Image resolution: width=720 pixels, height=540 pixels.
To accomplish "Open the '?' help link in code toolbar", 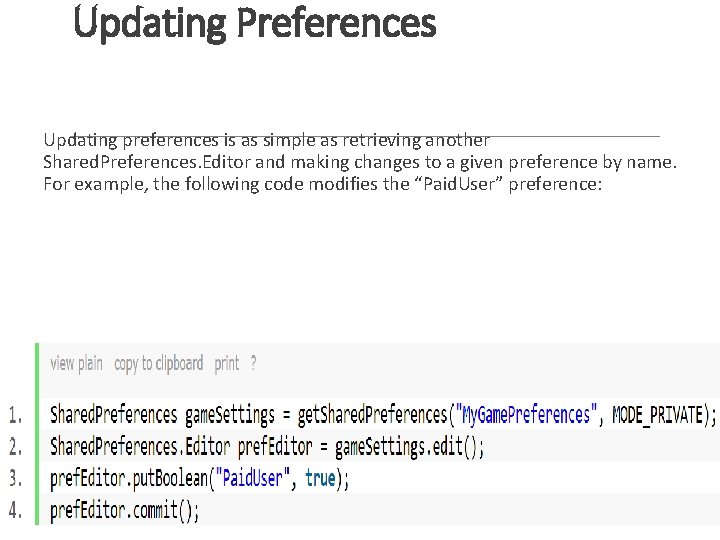I will point(253,363).
